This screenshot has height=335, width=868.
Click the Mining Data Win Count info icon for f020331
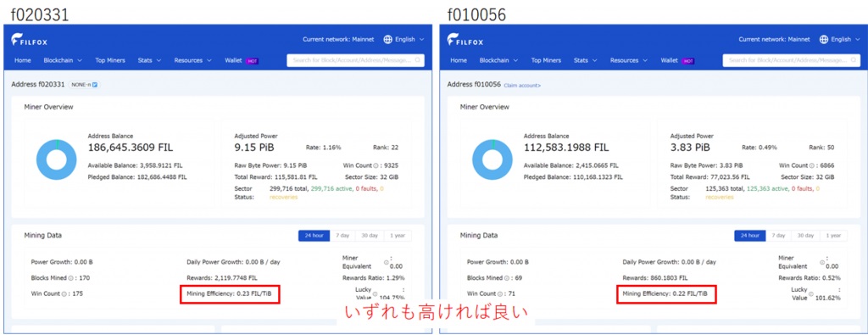click(64, 294)
